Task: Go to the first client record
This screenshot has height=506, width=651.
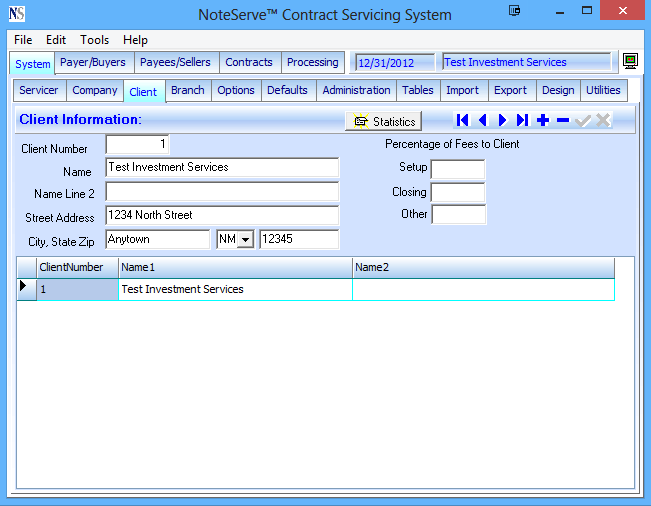Action: coord(463,121)
